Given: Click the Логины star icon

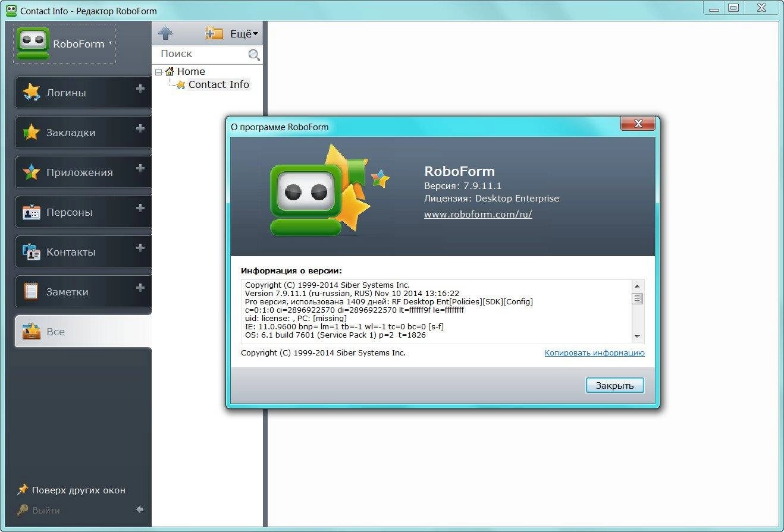Looking at the screenshot, I should (31, 93).
